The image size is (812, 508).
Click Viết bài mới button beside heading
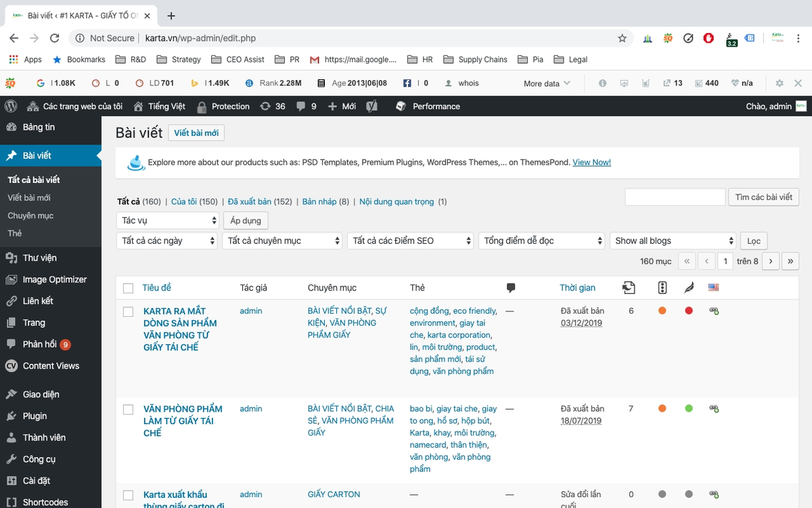point(196,133)
